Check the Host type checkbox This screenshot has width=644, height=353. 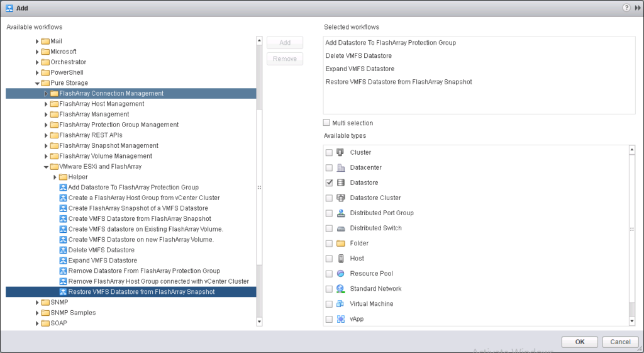[x=329, y=259]
